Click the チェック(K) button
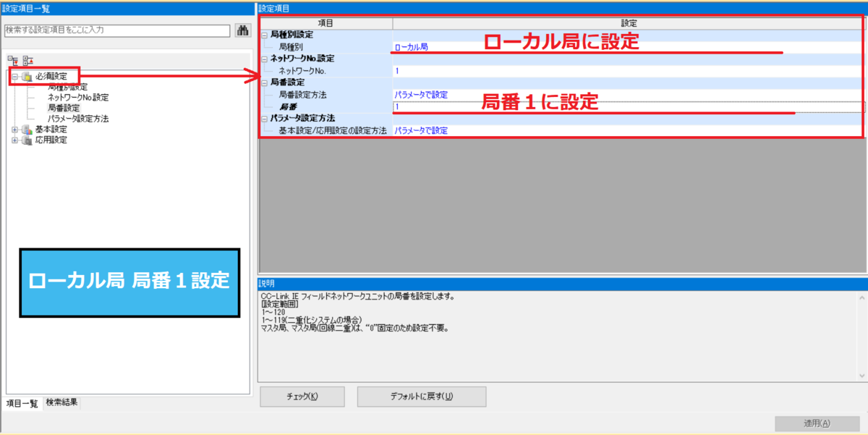Image resolution: width=868 pixels, height=435 pixels. (302, 396)
